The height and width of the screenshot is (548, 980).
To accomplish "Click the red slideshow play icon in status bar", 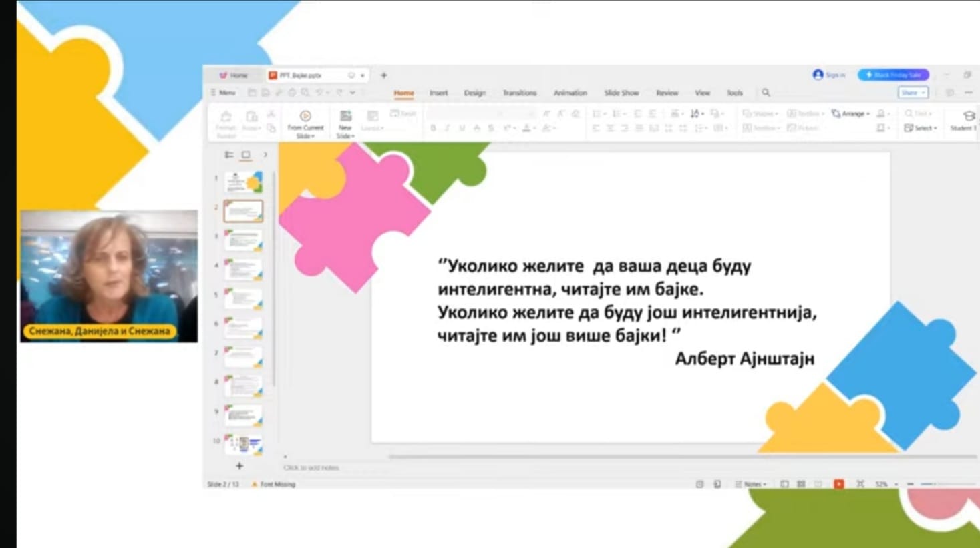I will tap(838, 484).
